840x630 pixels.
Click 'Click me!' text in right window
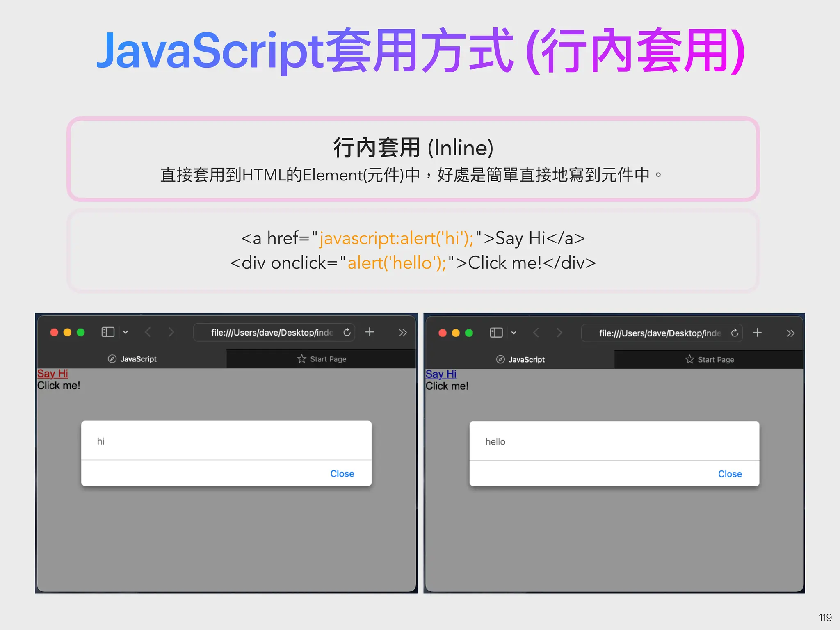[x=447, y=386]
